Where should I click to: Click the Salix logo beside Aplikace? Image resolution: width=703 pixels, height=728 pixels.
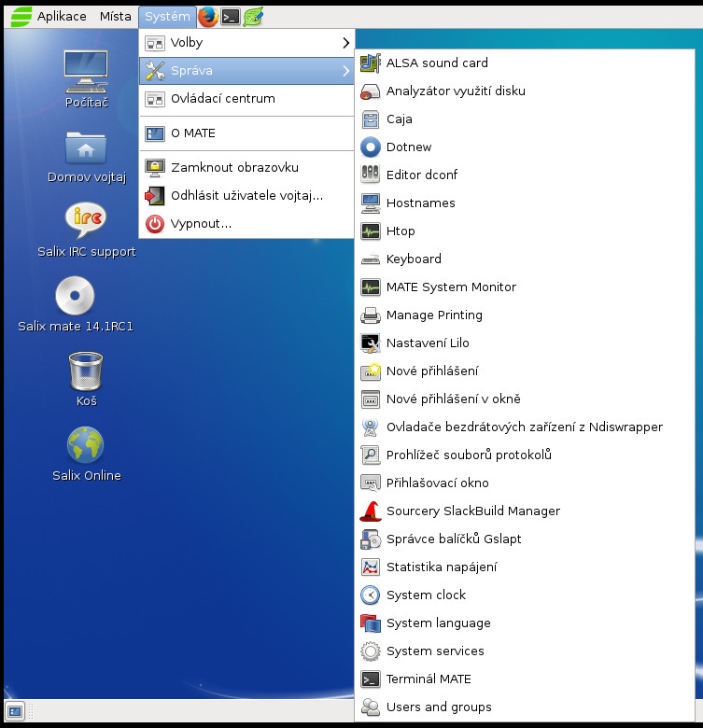tap(21, 17)
